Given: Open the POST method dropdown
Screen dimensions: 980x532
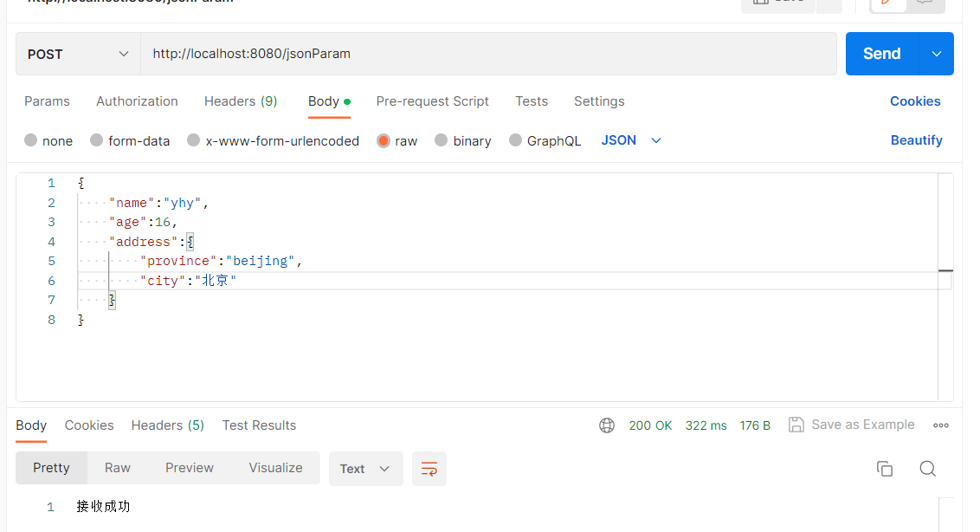Looking at the screenshot, I should tap(76, 54).
